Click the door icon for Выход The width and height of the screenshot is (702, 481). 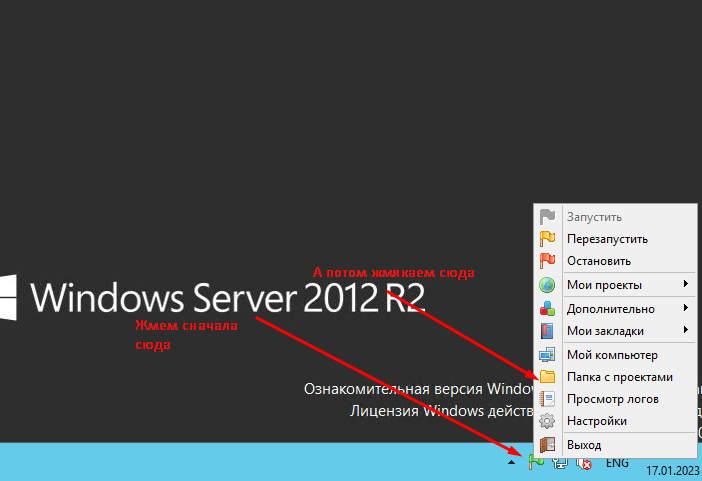point(547,445)
